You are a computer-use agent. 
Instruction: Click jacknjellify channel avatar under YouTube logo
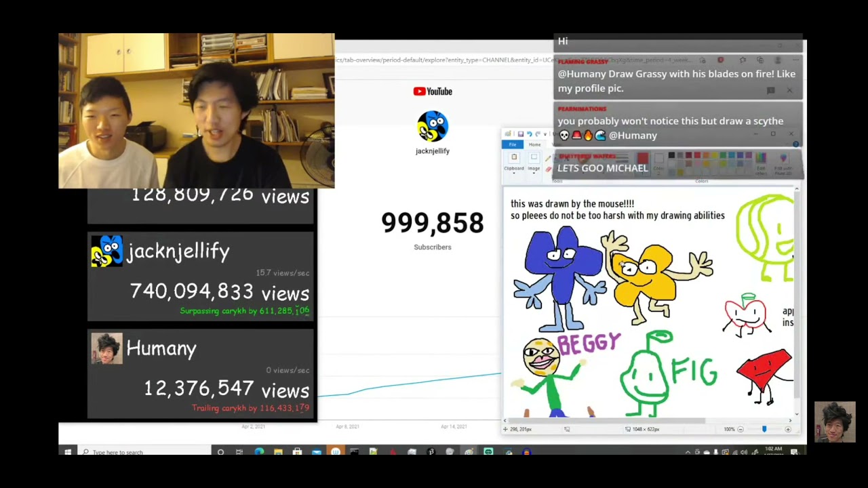tap(433, 127)
